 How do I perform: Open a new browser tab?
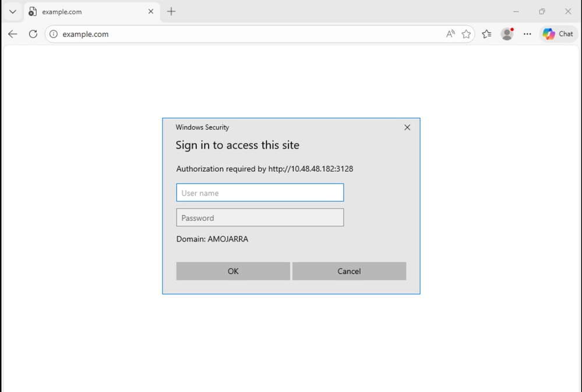pos(171,11)
